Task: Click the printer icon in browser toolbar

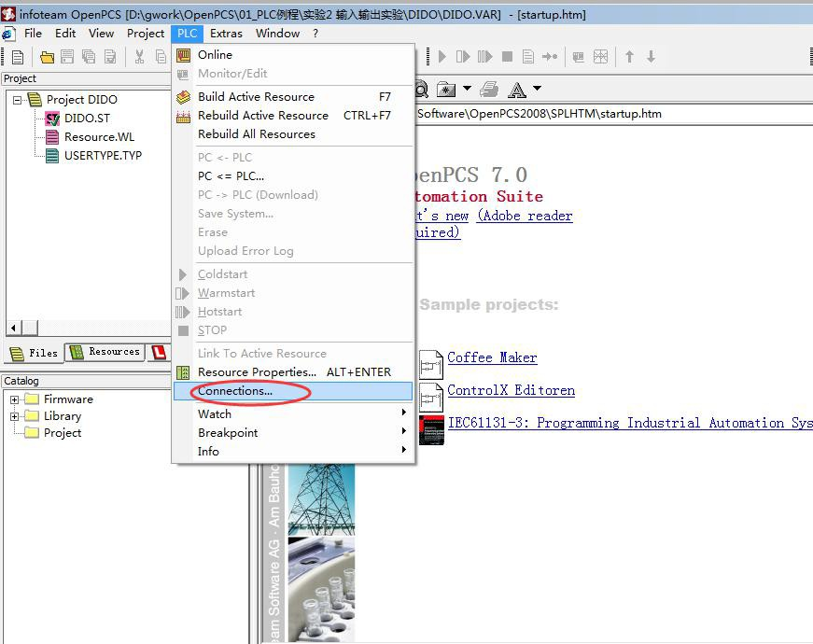Action: point(489,90)
